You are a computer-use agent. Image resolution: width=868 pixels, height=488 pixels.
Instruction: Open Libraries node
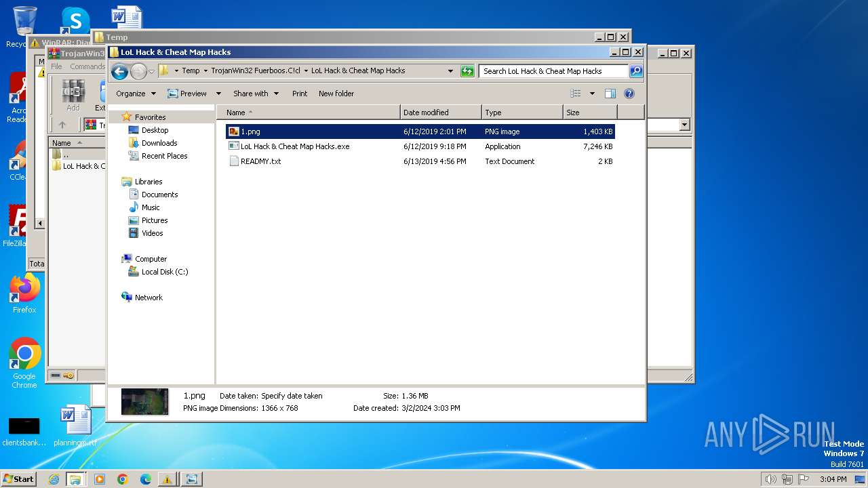[x=149, y=182]
